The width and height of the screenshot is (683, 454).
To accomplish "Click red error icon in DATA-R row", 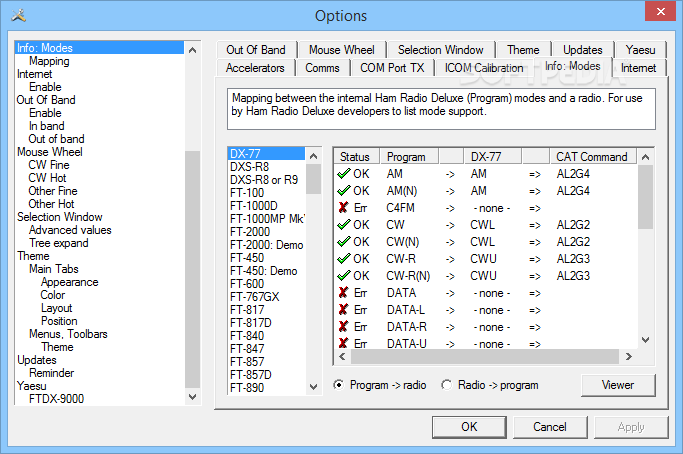I will coord(343,327).
